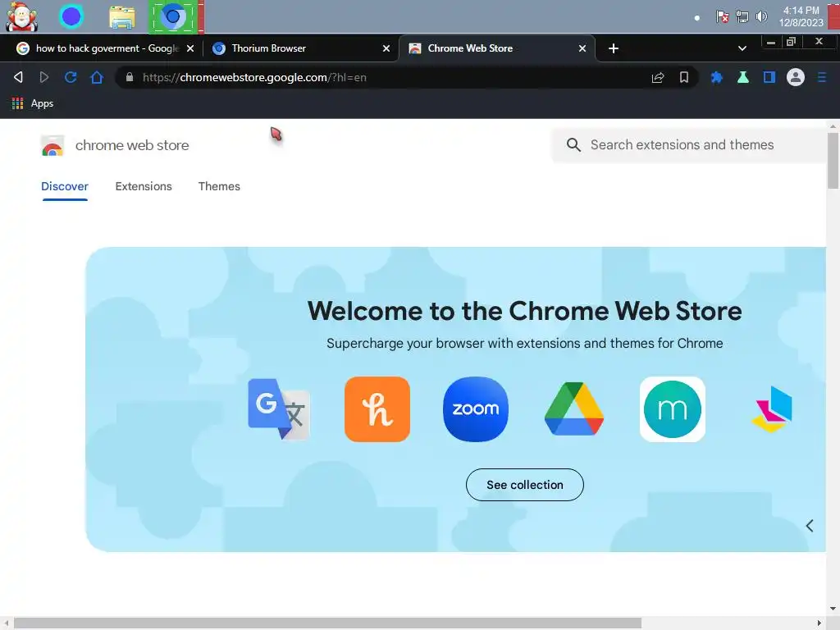Click the Thorium browser taskbar icon
This screenshot has width=840, height=630.
coord(173,17)
